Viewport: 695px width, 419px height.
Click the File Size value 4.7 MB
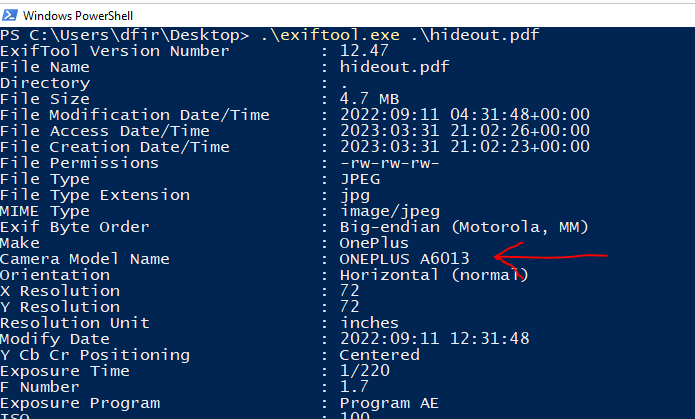[x=369, y=99]
